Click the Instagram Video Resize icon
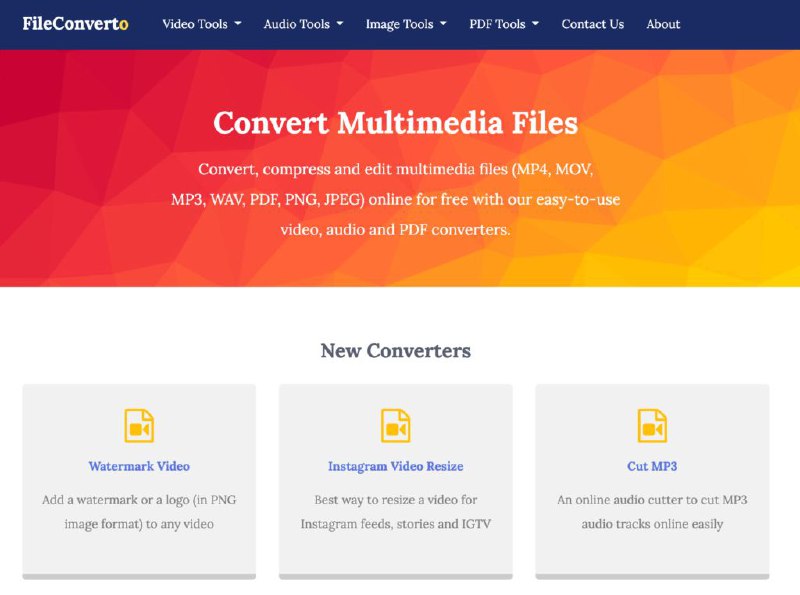This screenshot has height=595, width=800. pos(396,425)
